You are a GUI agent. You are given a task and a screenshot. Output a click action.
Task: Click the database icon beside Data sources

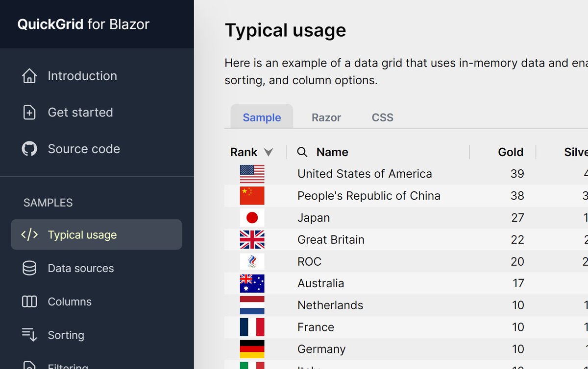click(x=29, y=268)
